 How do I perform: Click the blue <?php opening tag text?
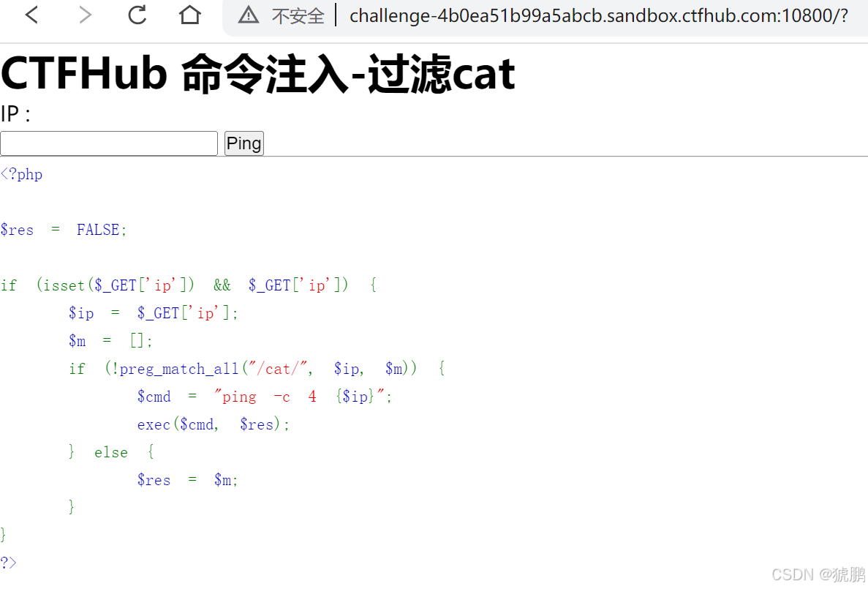coord(21,174)
